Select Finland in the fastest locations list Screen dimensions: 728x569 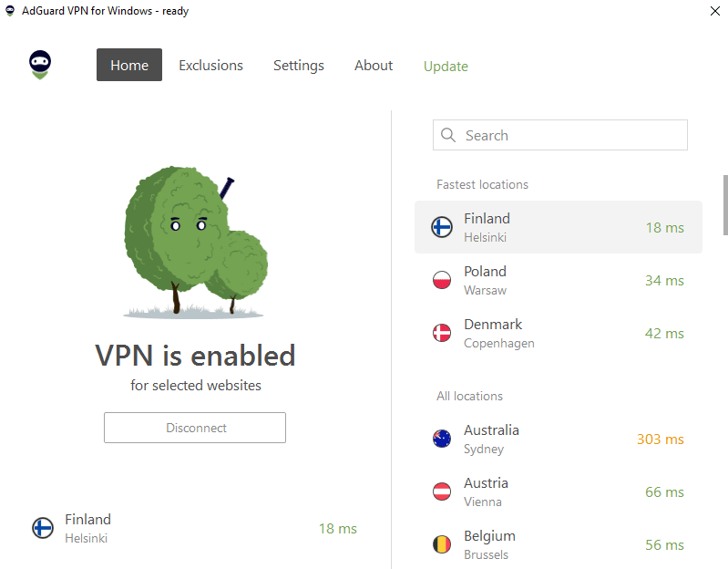click(558, 227)
